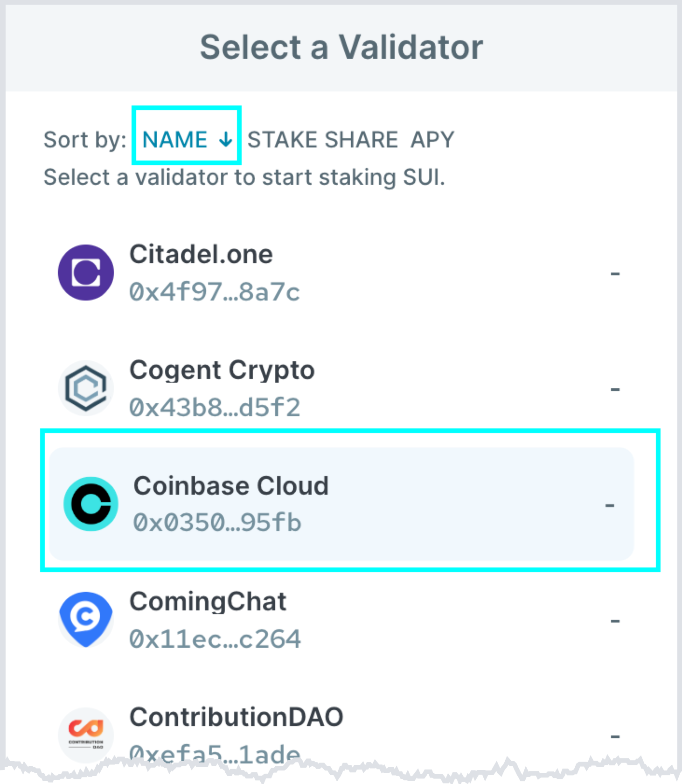Click the Coinbase Cloud logo icon
The image size is (682, 784).
pos(90,504)
